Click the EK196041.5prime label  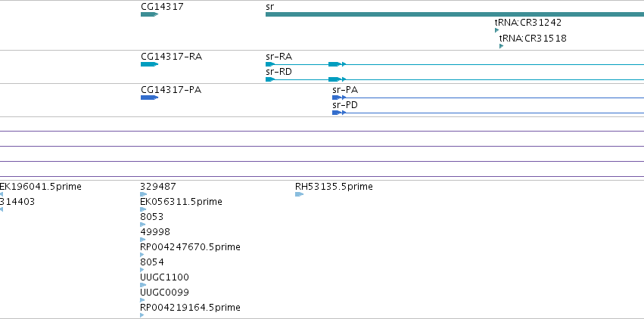click(x=41, y=187)
